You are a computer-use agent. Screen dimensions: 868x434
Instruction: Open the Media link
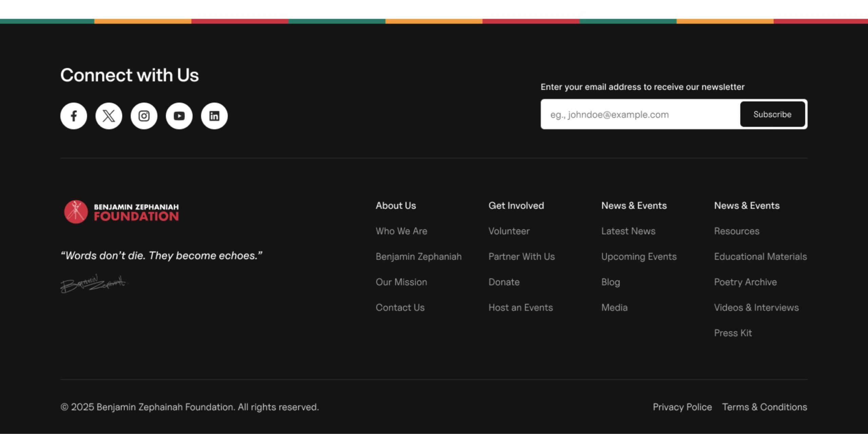614,308
